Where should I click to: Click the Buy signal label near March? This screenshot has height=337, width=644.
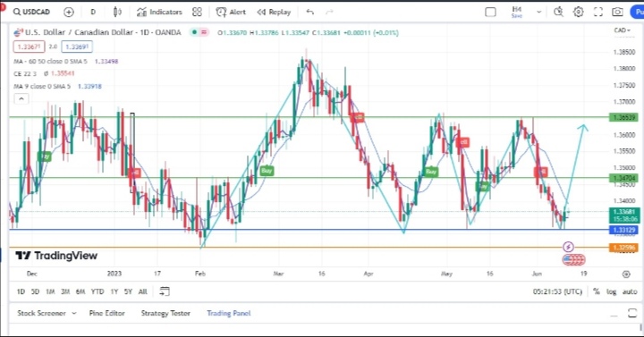click(267, 171)
